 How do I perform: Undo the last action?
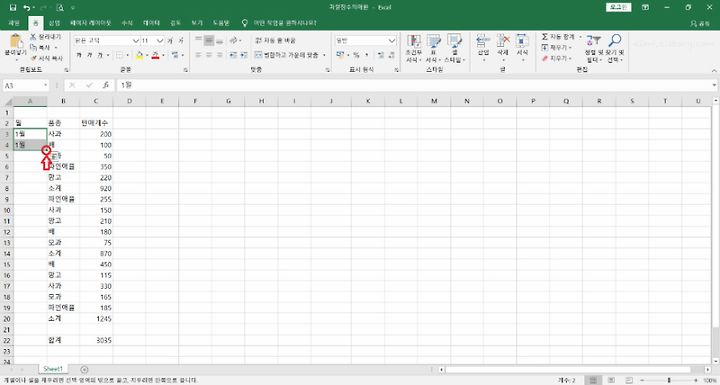pos(27,7)
